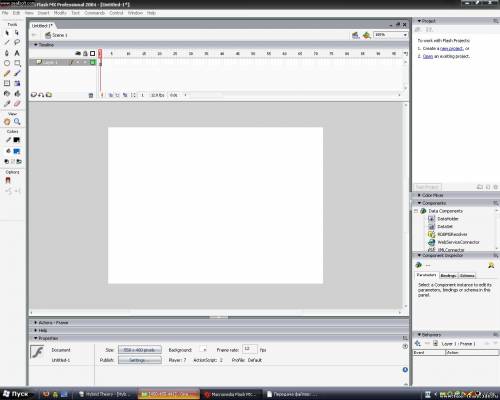The width and height of the screenshot is (500, 400).
Task: Open the Modify menu
Action: (x=60, y=13)
